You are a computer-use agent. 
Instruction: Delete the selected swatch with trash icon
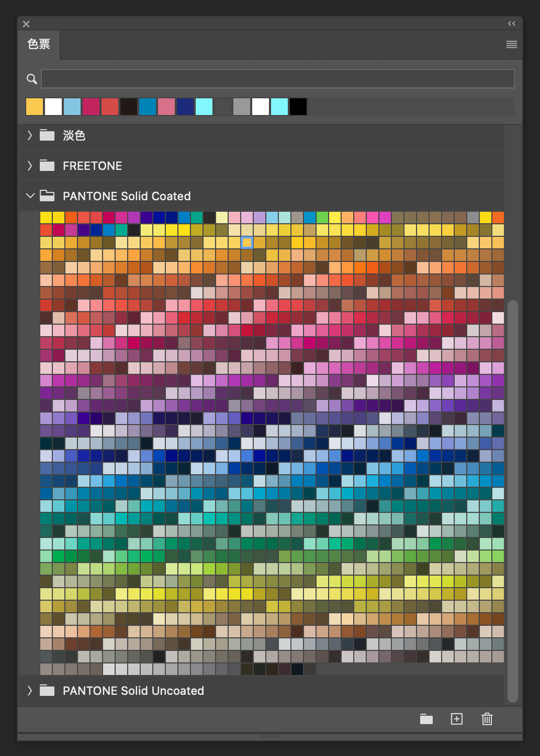click(487, 719)
